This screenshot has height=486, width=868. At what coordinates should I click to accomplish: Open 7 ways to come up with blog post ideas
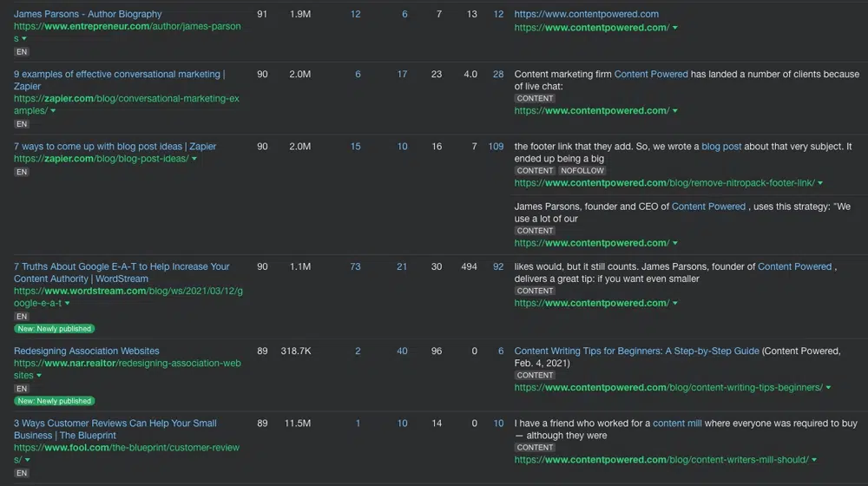coord(115,146)
